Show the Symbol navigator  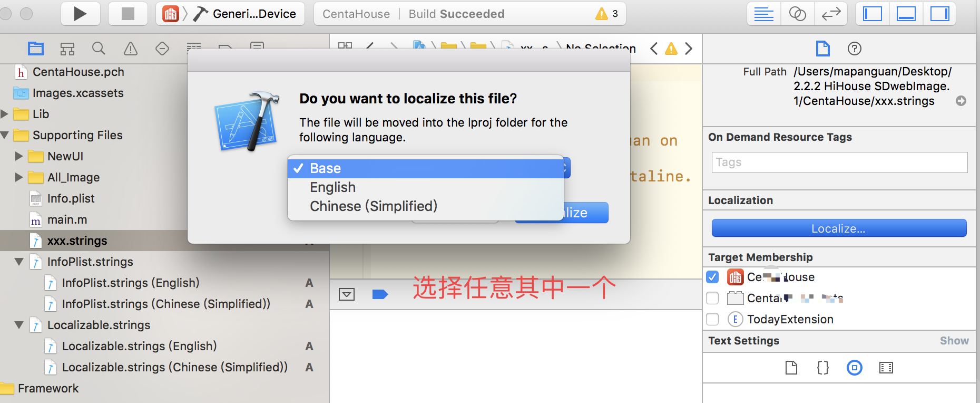(x=67, y=49)
